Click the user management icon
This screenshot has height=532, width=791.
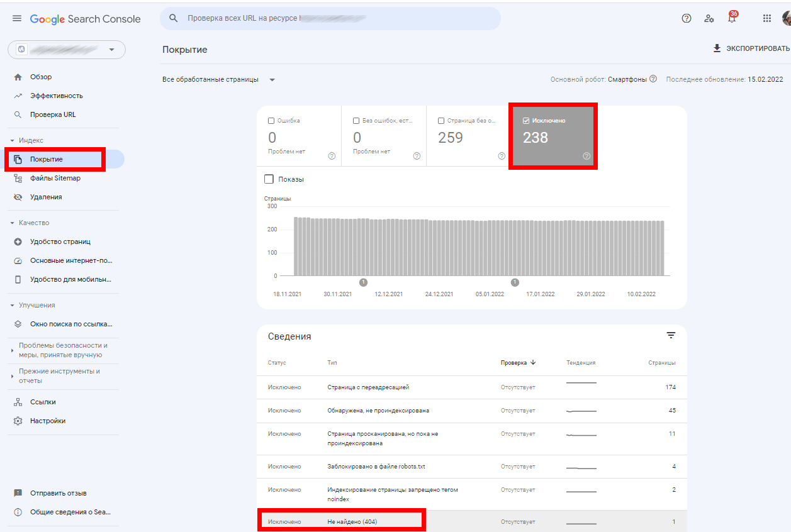(709, 19)
